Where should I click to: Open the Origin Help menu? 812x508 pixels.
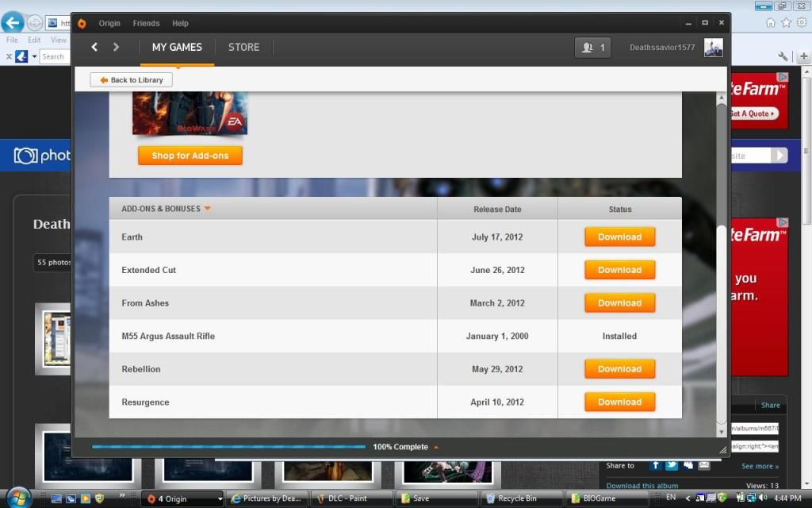(x=180, y=24)
